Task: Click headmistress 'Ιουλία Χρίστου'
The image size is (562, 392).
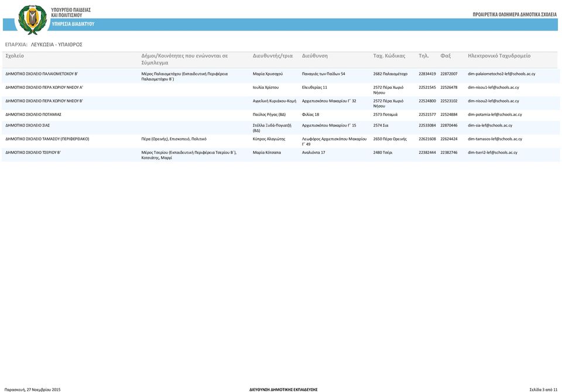Action: [x=266, y=87]
